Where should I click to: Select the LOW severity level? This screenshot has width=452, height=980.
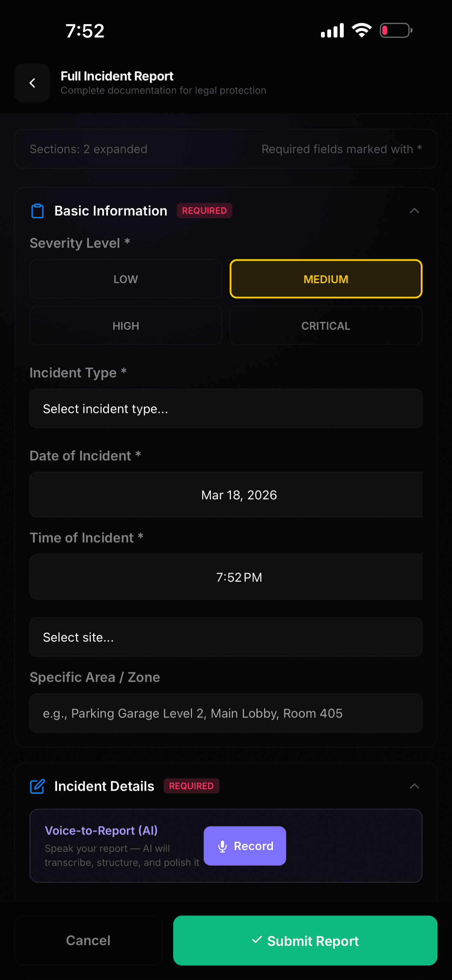click(x=125, y=279)
